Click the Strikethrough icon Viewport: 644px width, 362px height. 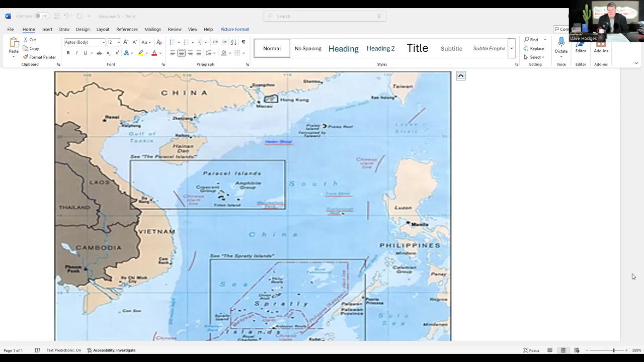coord(99,53)
